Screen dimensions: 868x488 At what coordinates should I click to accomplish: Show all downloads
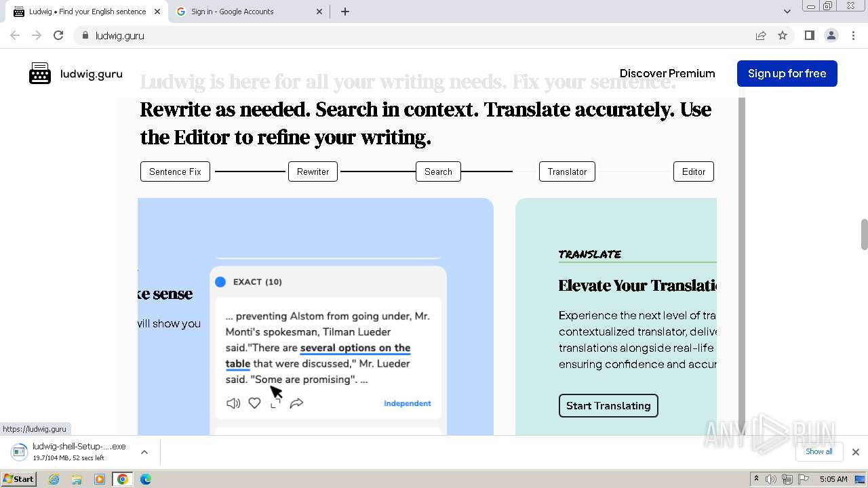coord(818,451)
